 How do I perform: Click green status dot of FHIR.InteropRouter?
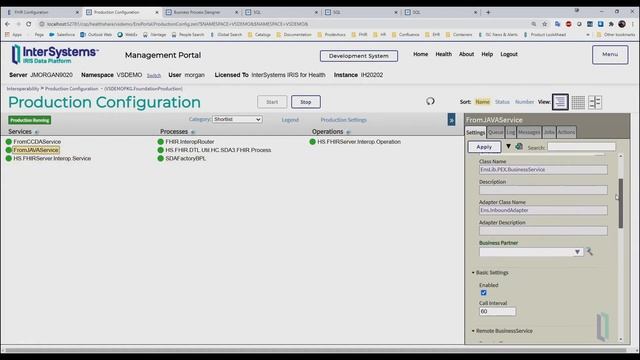tap(160, 142)
